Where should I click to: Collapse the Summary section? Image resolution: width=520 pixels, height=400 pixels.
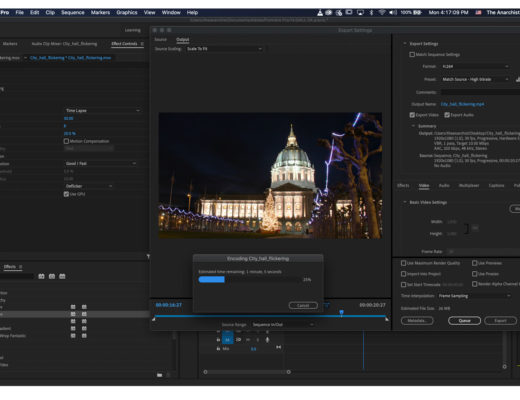(413, 126)
